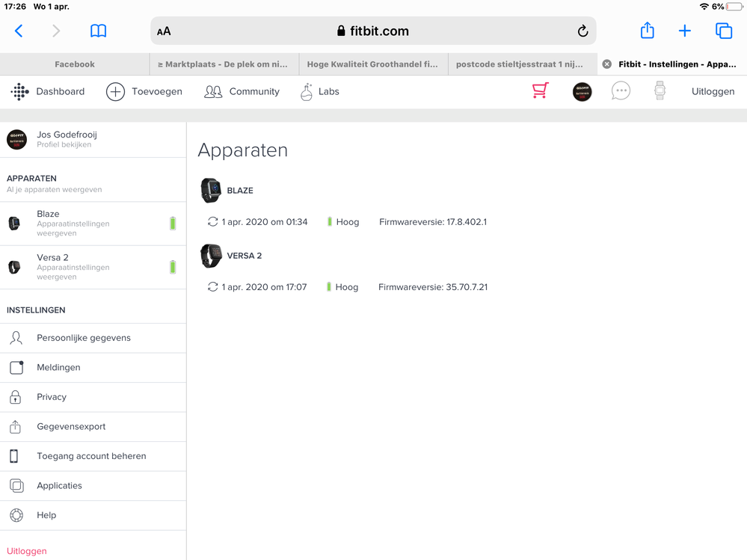Click the Versa 2 watch thumbnail in sidebar
747x560 pixels.
click(14, 267)
